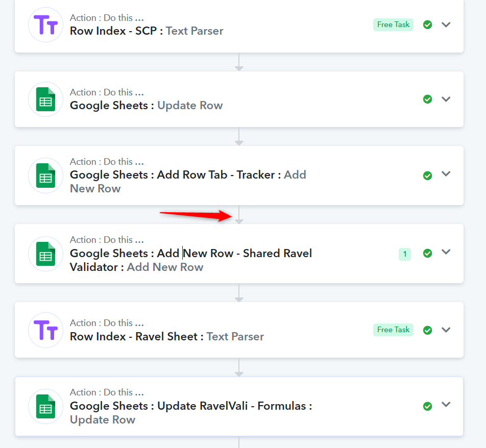Expand the Google Sheets Update Row step
The width and height of the screenshot is (486, 448).
tap(446, 99)
